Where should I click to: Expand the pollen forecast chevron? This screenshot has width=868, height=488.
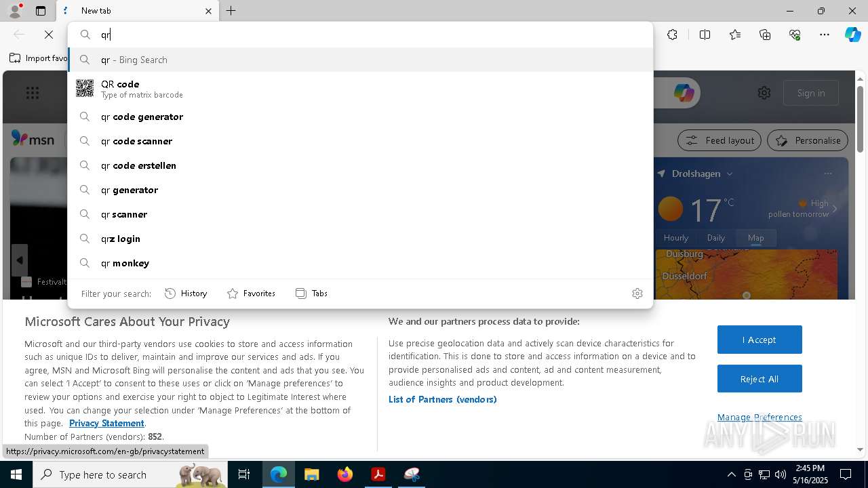click(835, 209)
